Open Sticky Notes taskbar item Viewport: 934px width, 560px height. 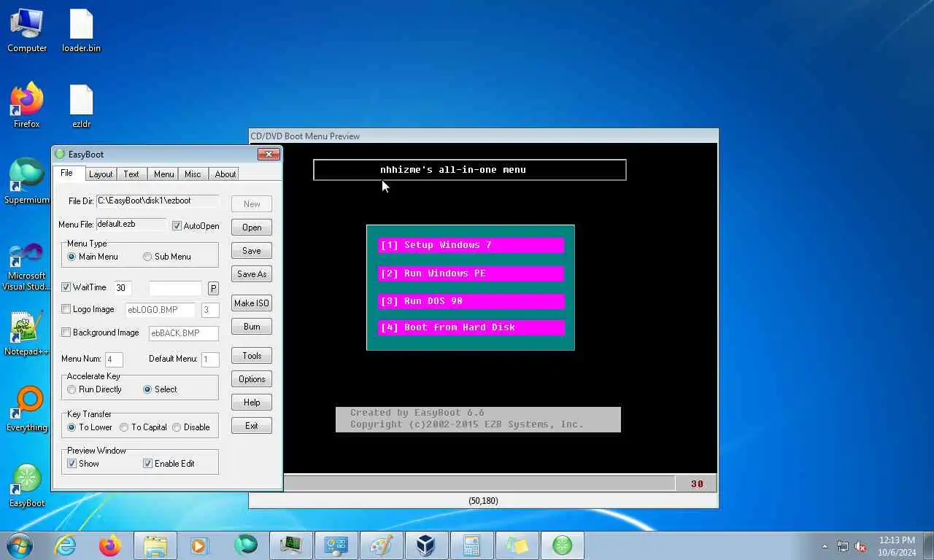tap(517, 545)
